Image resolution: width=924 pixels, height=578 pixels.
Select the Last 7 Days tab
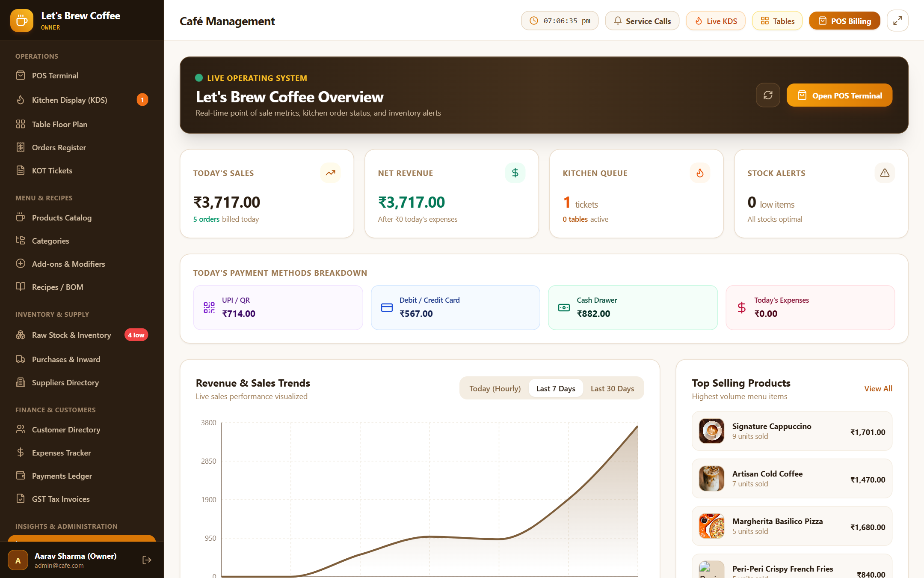[x=556, y=388]
